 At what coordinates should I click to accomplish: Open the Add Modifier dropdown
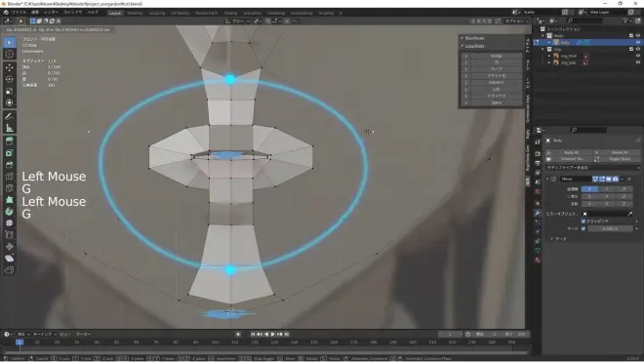point(592,168)
